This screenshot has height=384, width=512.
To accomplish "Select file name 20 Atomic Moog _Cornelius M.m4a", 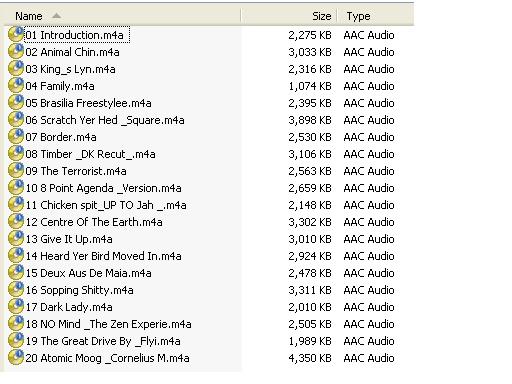I will pos(107,358).
